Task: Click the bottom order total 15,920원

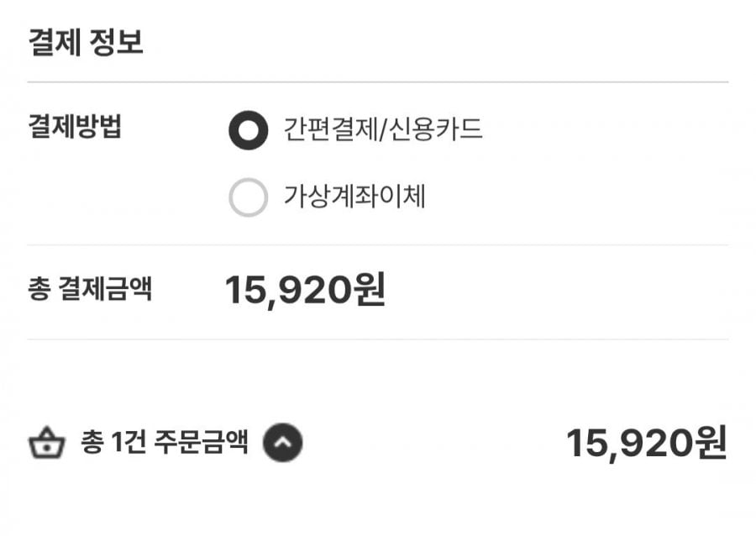Action: (x=645, y=444)
